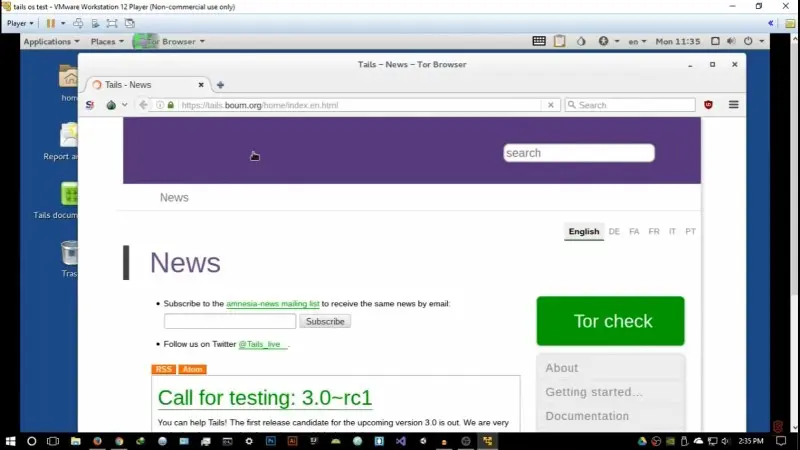The image size is (800, 450).
Task: Click the green Tor check button
Action: tap(611, 321)
